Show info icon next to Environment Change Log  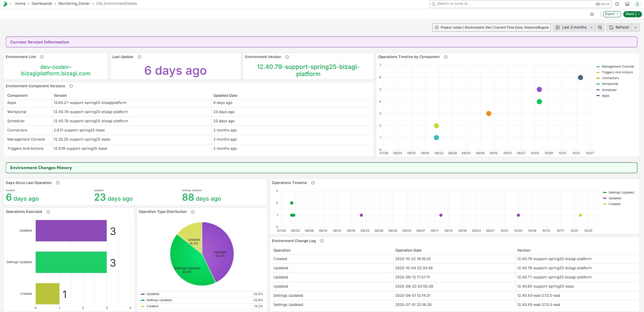(322, 241)
